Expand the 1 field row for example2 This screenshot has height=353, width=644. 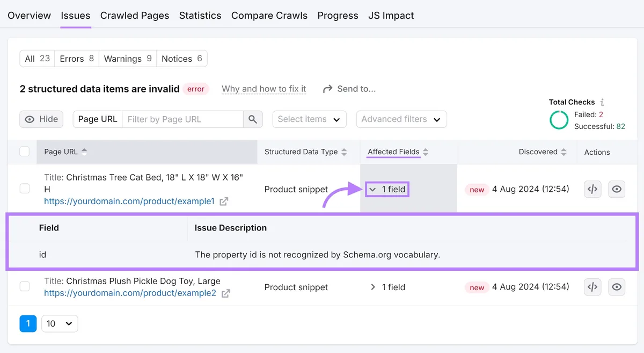[x=387, y=287]
